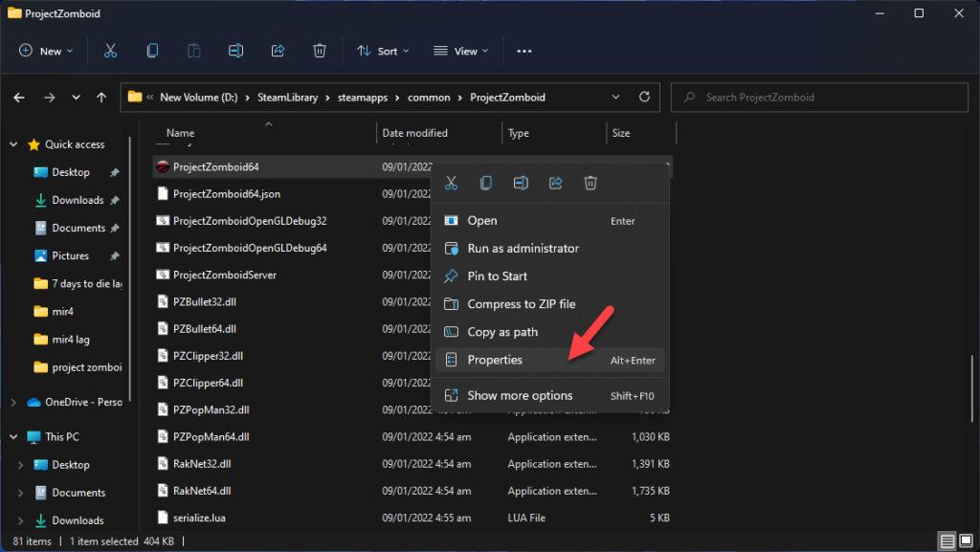Click the ProjectZomboid64 application icon
This screenshot has width=980, height=552.
click(163, 166)
